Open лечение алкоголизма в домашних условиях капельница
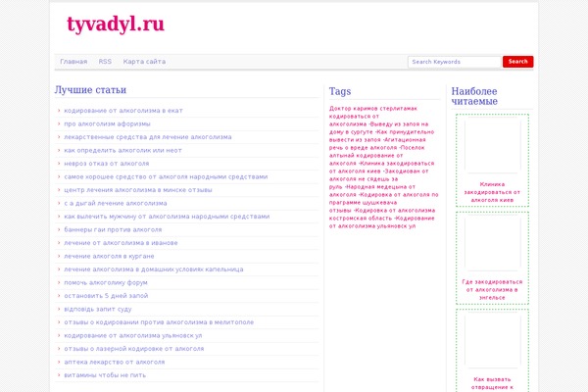The height and width of the screenshot is (392, 588). pyautogui.click(x=154, y=269)
